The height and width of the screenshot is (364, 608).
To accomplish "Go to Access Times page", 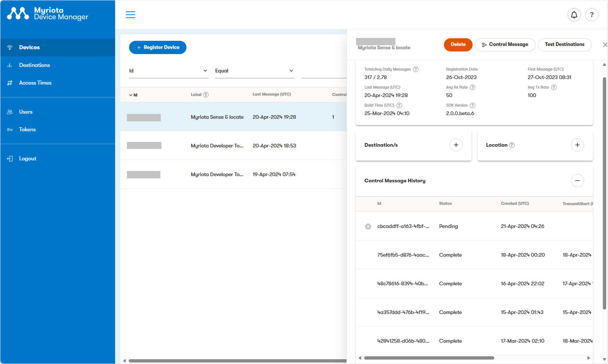I will pos(35,83).
